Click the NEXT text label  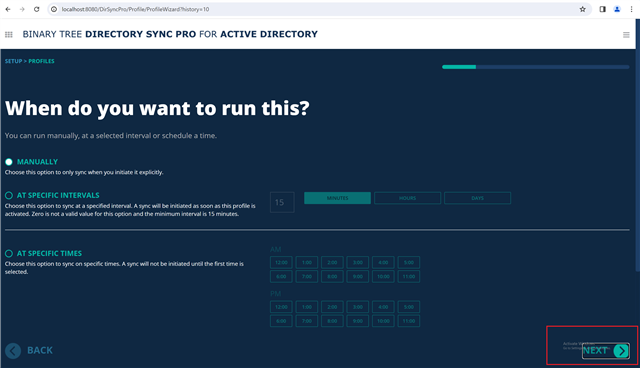[595, 351]
